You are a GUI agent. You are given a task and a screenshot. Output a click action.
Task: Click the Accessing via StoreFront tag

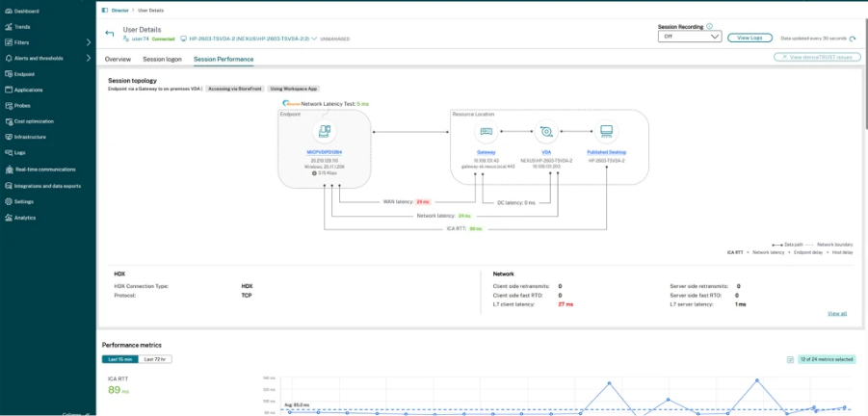pyautogui.click(x=235, y=89)
